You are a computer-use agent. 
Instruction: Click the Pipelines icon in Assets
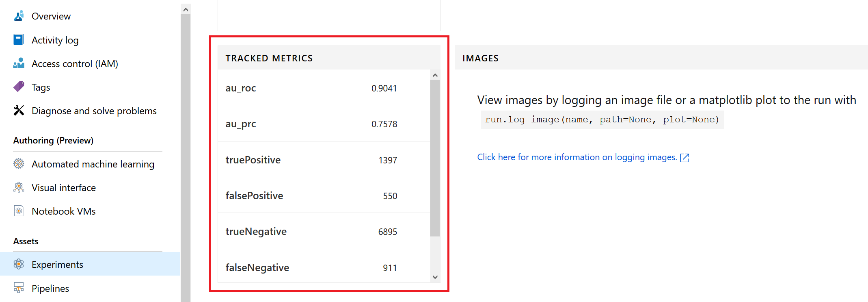click(x=19, y=288)
